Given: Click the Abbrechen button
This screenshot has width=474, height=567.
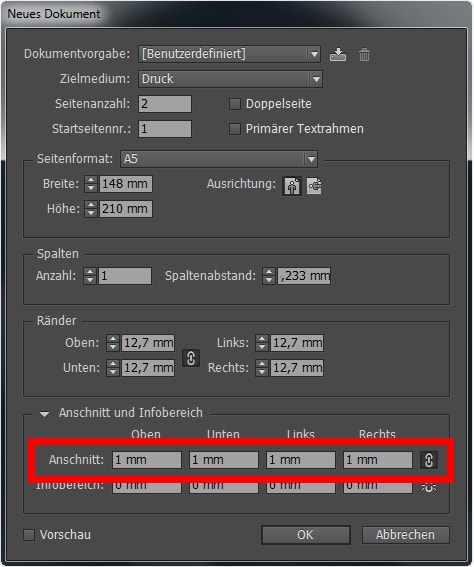Looking at the screenshot, I should tap(405, 535).
